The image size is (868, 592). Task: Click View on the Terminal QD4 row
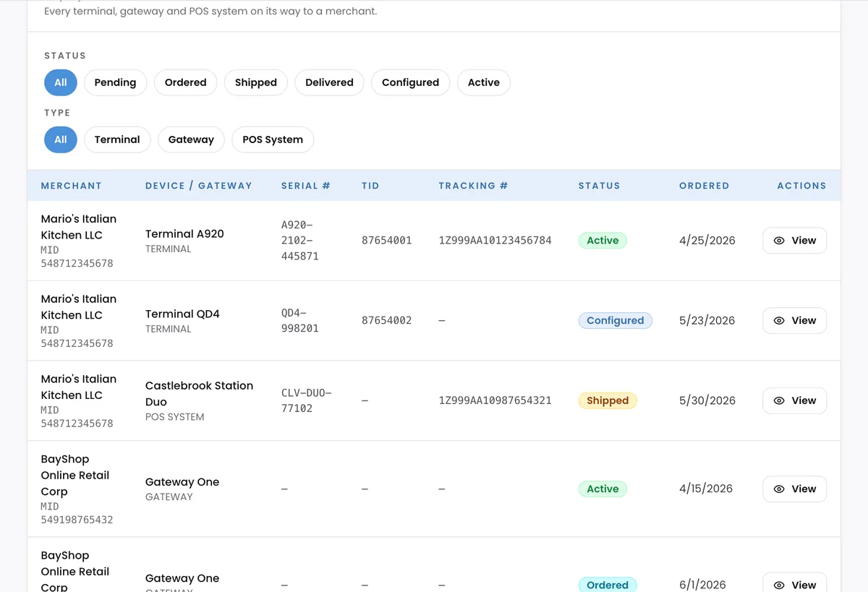(x=794, y=321)
